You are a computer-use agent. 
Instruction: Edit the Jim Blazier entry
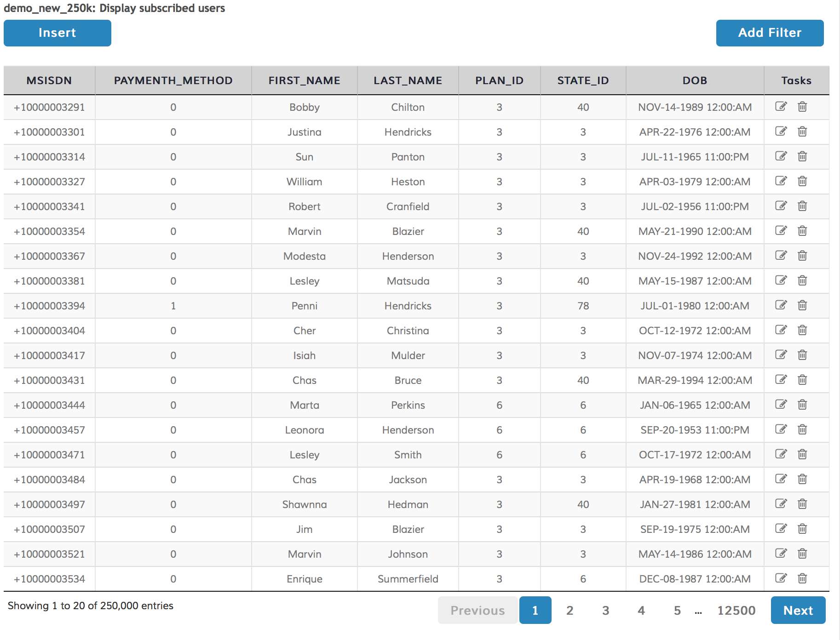(781, 529)
